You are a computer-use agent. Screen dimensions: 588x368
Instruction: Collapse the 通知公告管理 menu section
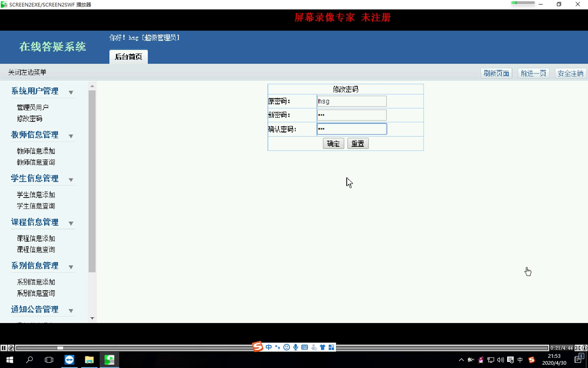click(71, 310)
